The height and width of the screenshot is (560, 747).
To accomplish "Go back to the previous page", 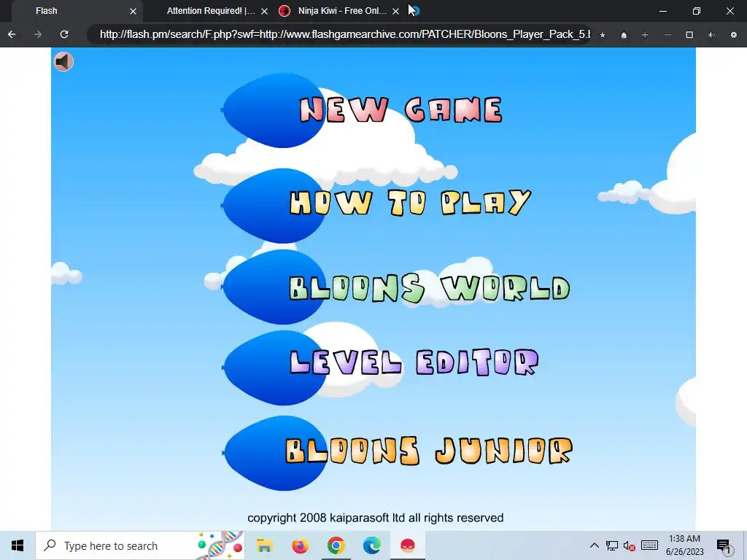I will [x=12, y=34].
